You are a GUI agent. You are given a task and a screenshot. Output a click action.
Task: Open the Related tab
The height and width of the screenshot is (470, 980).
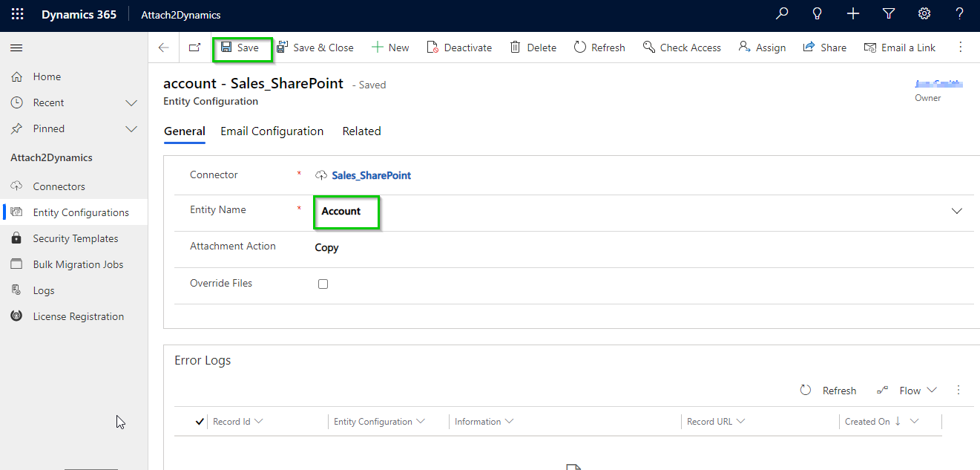tap(361, 131)
